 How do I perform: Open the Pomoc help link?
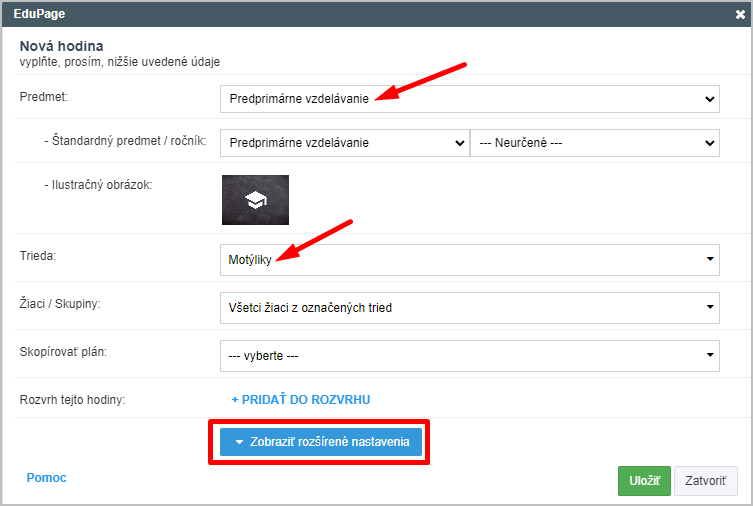[46, 478]
